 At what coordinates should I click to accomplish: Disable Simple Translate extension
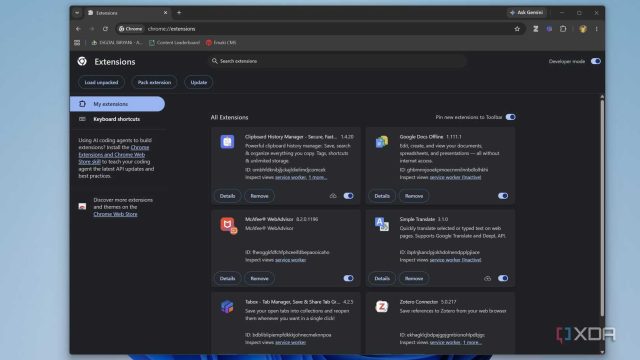pos(503,278)
